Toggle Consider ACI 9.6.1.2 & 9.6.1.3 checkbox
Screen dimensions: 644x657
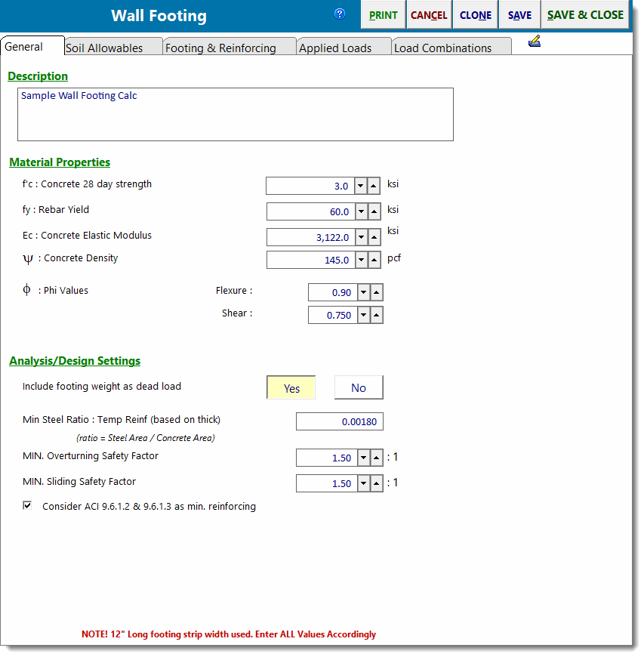(28, 506)
